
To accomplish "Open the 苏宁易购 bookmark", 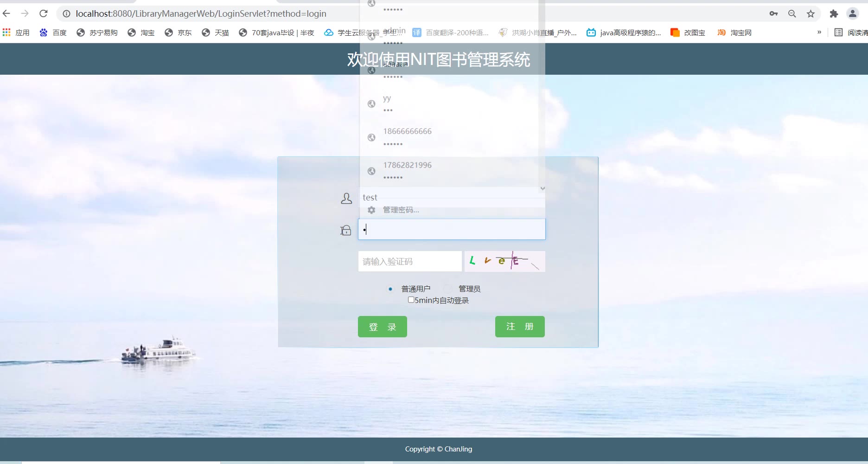I will tap(97, 32).
